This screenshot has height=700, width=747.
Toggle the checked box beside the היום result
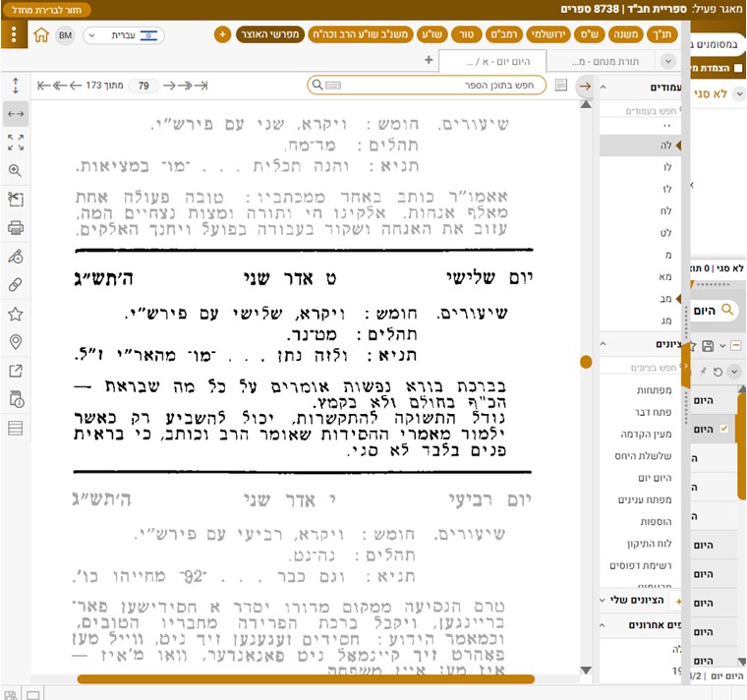pos(724,430)
